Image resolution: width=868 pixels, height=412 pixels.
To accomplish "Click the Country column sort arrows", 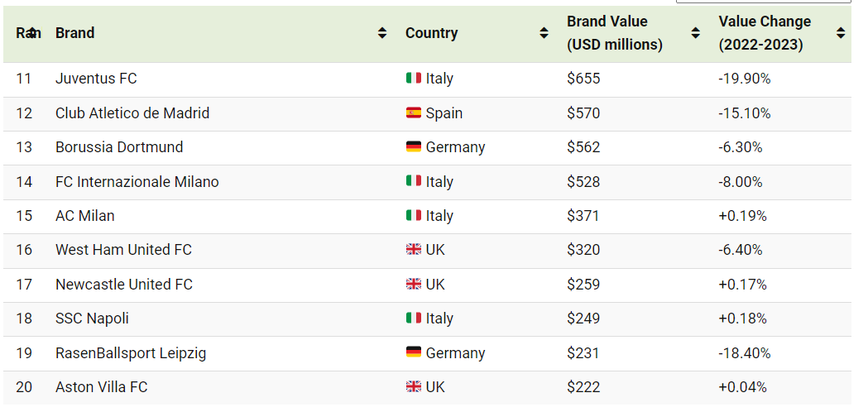I will pos(544,32).
